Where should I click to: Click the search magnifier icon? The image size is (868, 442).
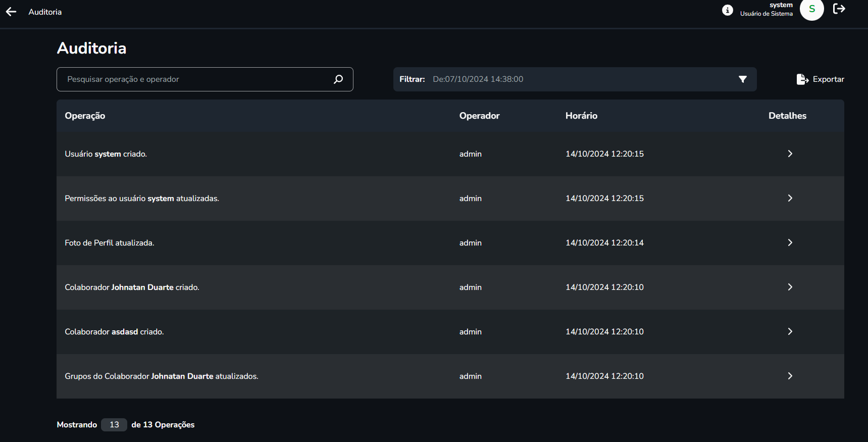(x=338, y=79)
